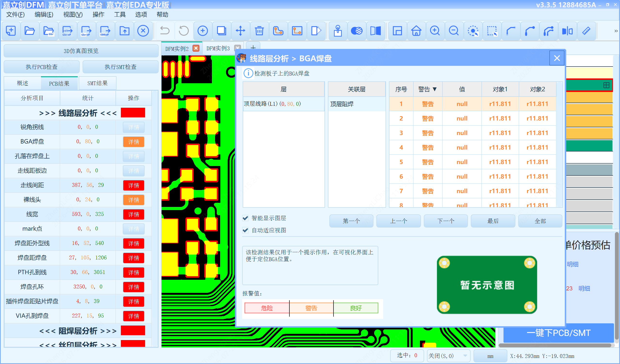
Task: Click the 下一个 button
Action: tap(446, 221)
